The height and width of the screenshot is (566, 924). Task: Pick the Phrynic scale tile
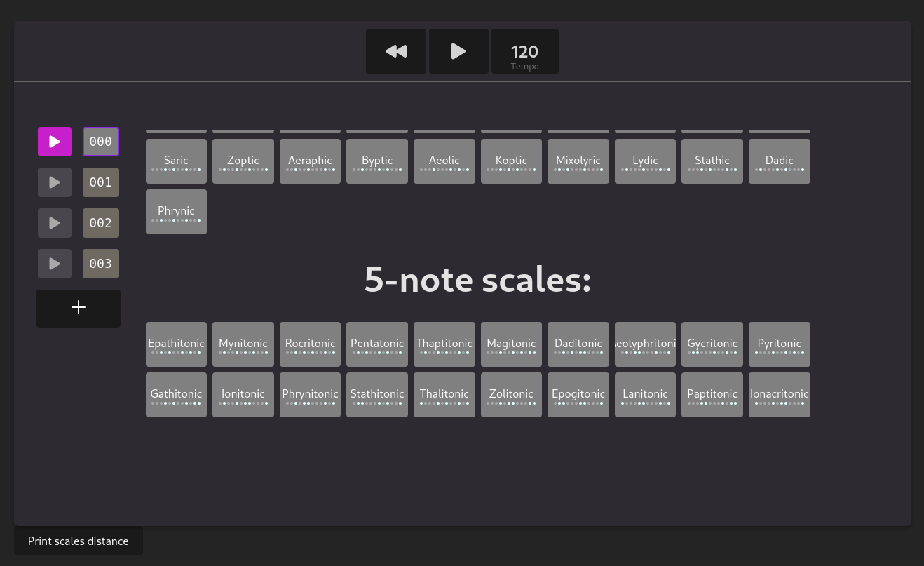pos(176,212)
